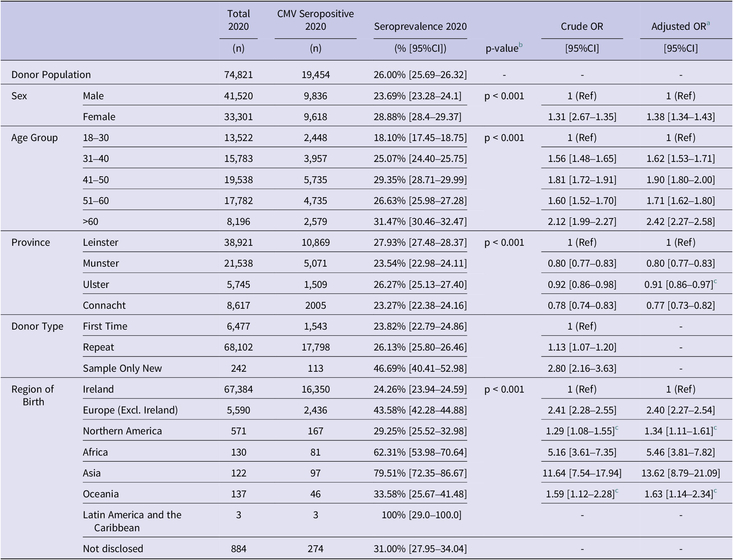
Task: Click footnote 'c' on Oceania crude OR
Action: point(617,491)
